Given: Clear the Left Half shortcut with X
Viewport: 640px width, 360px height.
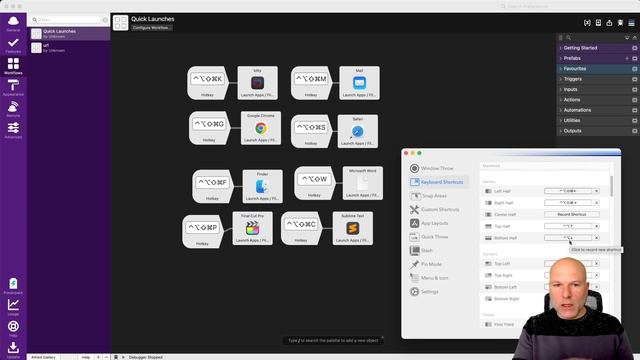Looking at the screenshot, I should coord(596,191).
